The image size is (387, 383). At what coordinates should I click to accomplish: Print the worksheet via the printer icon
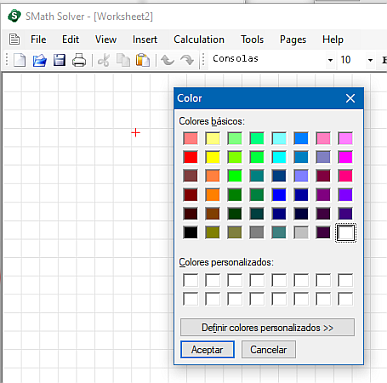point(79,60)
